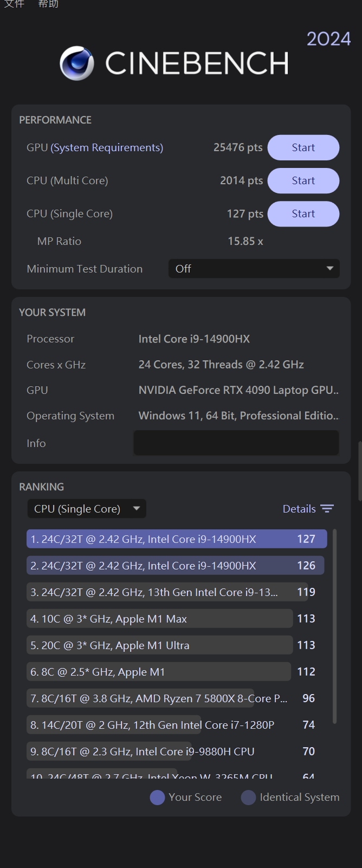Image resolution: width=362 pixels, height=868 pixels.
Task: Click the CPU (Multi Core) label
Action: [67, 181]
